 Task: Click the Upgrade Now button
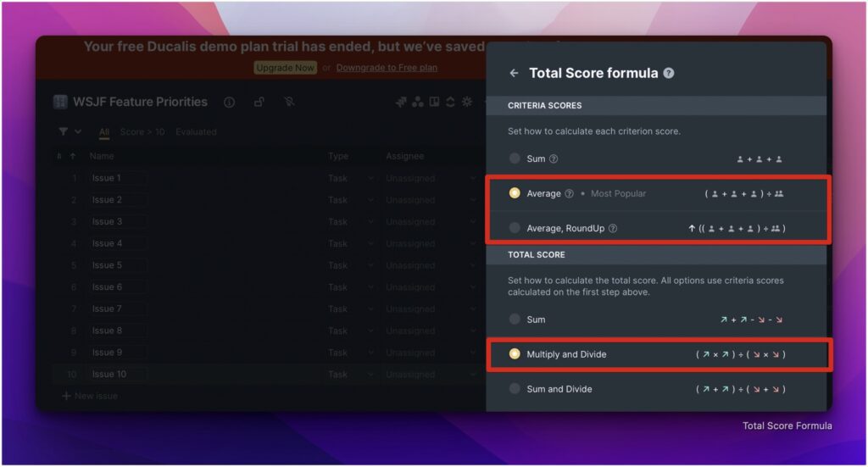[x=285, y=68]
